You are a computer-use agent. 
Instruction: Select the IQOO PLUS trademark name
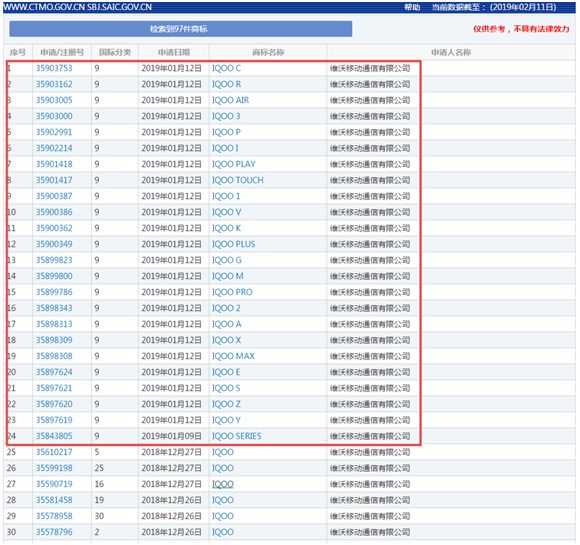coord(233,244)
